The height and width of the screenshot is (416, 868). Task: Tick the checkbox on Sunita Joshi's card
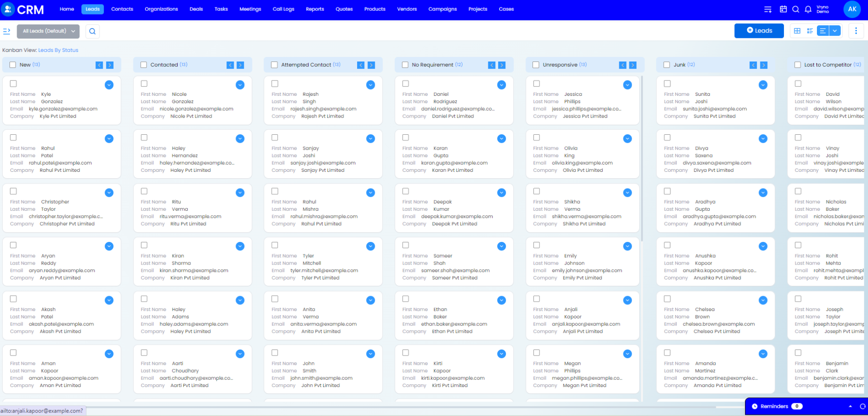(667, 83)
